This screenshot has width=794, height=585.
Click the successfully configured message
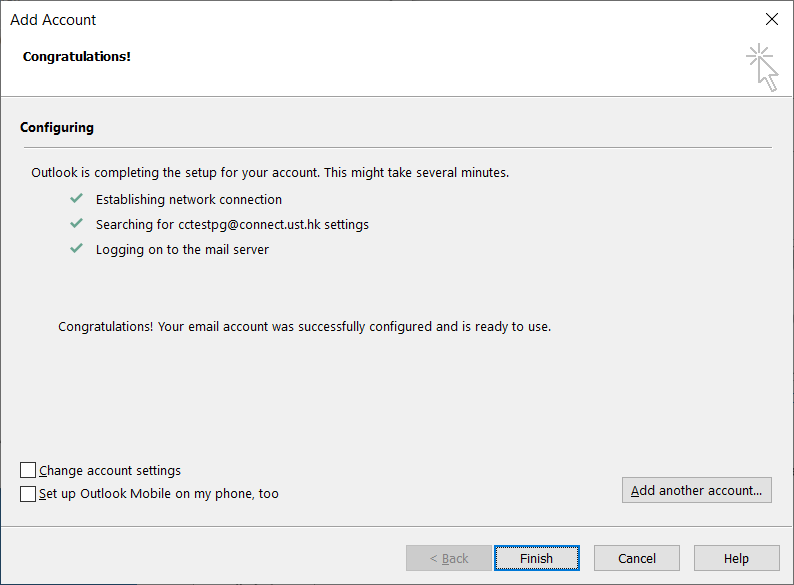pyautogui.click(x=304, y=327)
